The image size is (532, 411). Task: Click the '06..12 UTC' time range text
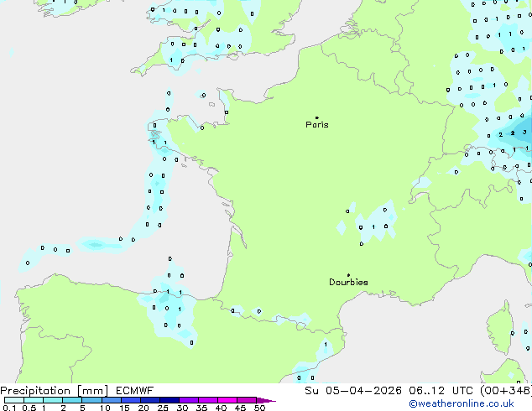(441, 391)
